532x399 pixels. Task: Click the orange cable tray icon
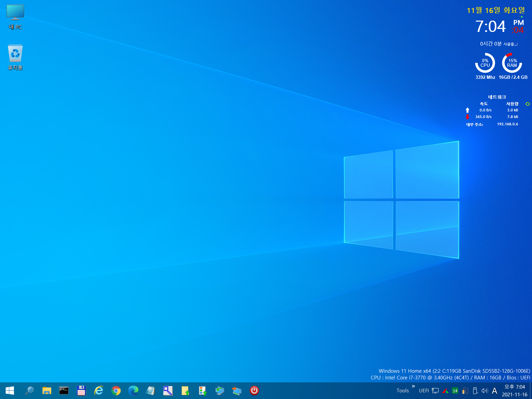click(465, 391)
